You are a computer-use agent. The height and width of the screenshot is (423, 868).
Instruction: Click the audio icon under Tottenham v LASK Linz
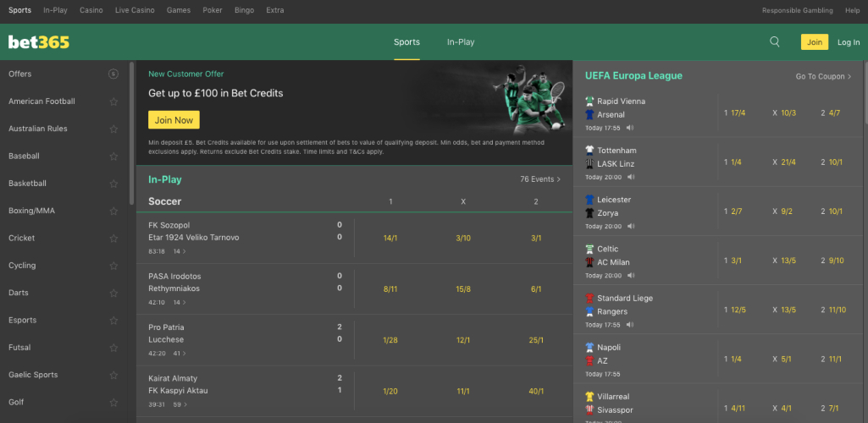630,177
